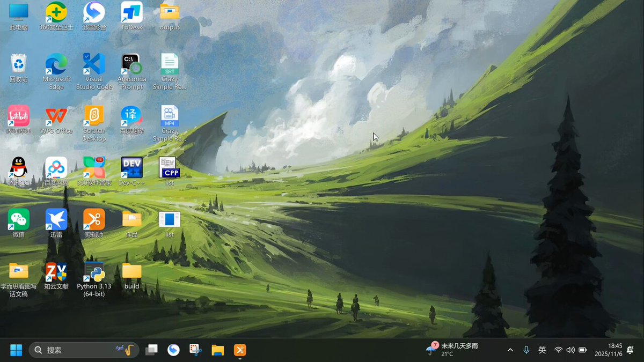
Task: Switch the 英 input method indicator
Action: pyautogui.click(x=542, y=350)
